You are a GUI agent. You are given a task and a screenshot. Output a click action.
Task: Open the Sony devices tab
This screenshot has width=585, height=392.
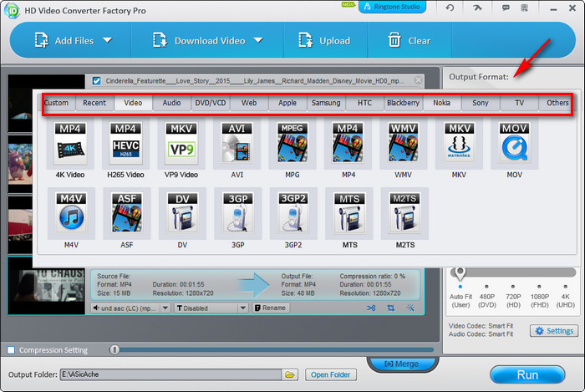pos(481,103)
